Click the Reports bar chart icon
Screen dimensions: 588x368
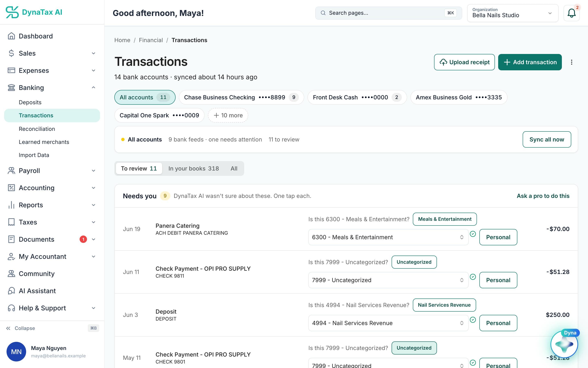click(x=11, y=205)
